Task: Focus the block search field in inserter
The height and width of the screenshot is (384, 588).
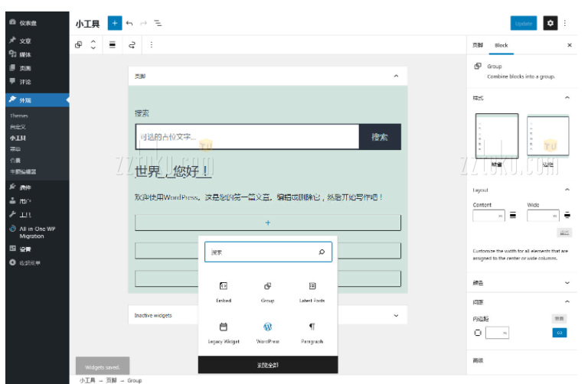Action: (260, 252)
